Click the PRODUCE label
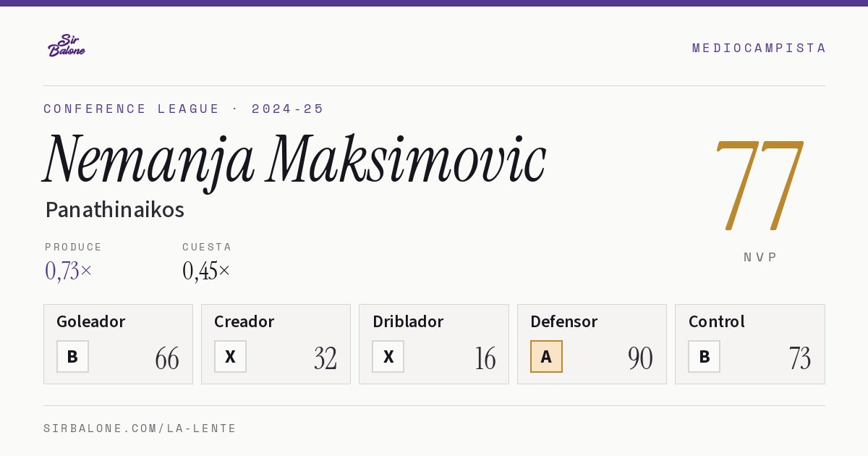The width and height of the screenshot is (868, 456). 74,247
